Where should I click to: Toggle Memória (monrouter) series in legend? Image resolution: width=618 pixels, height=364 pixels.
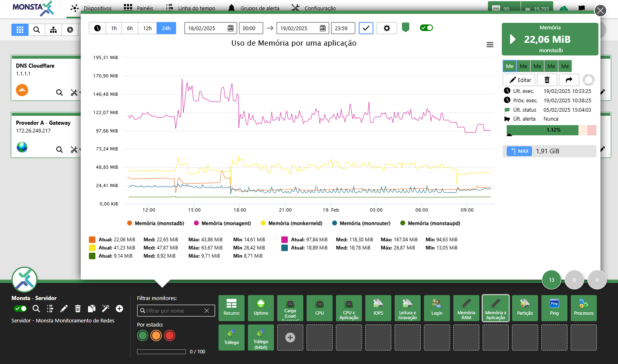361,223
